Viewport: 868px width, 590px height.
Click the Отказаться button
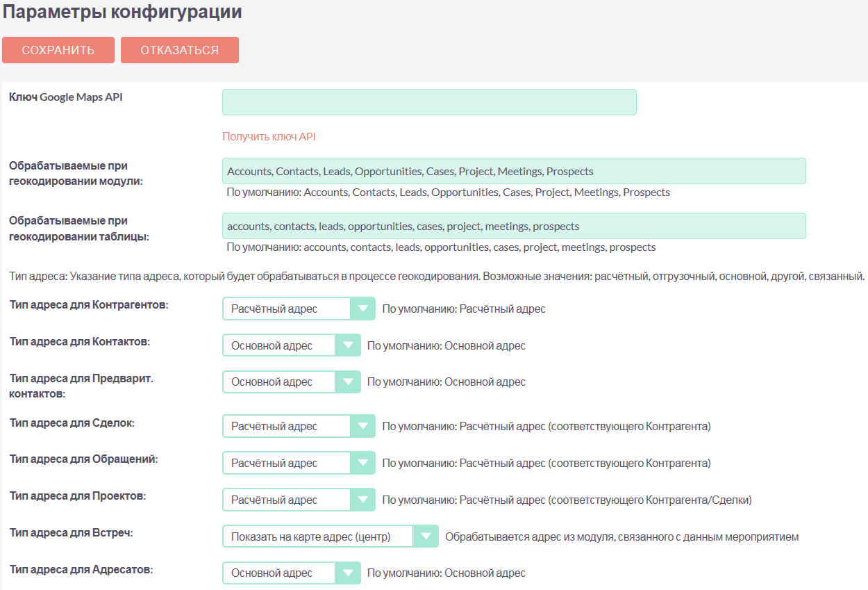[179, 50]
